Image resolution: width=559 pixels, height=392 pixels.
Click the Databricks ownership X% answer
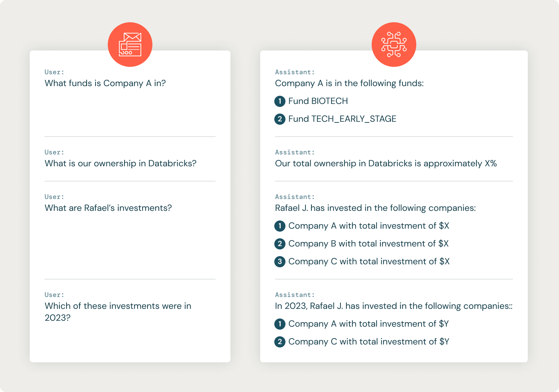coord(386,163)
